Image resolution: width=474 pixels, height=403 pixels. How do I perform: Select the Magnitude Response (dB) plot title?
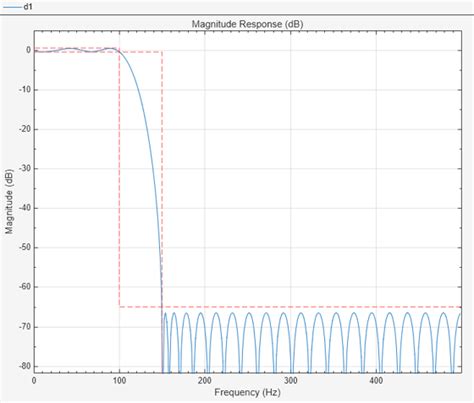coord(247,24)
